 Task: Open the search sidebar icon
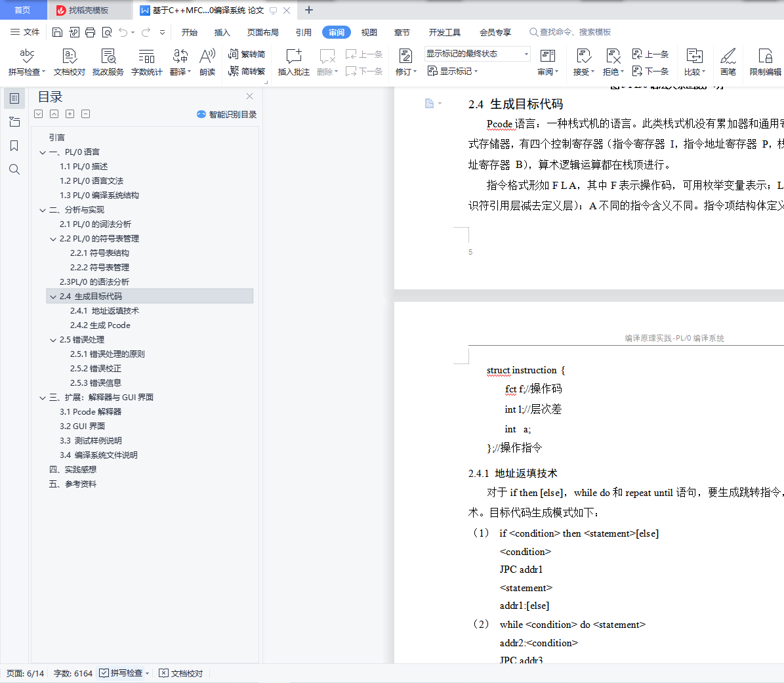[x=14, y=169]
